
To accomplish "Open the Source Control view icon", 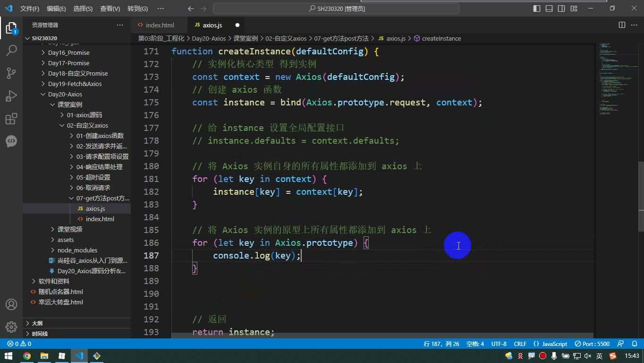I will (11, 73).
